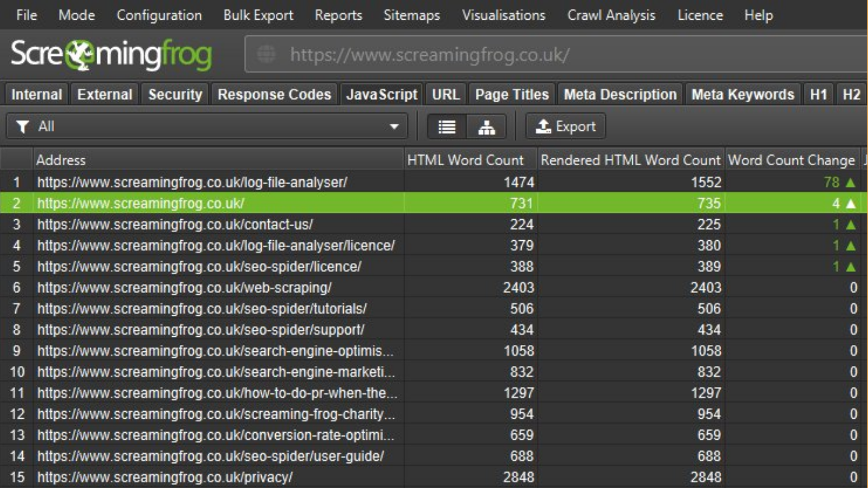Click the URL input field
The height and width of the screenshot is (488, 868).
[x=556, y=55]
